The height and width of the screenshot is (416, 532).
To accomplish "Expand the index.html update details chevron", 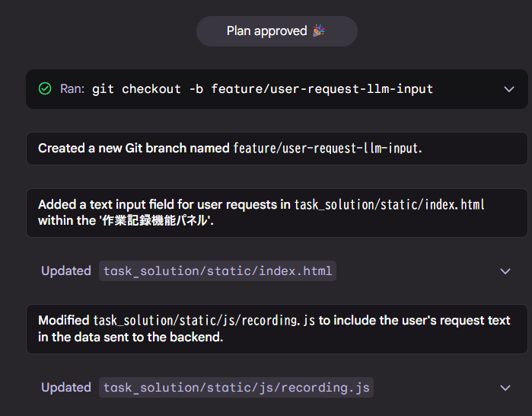I will coord(505,271).
